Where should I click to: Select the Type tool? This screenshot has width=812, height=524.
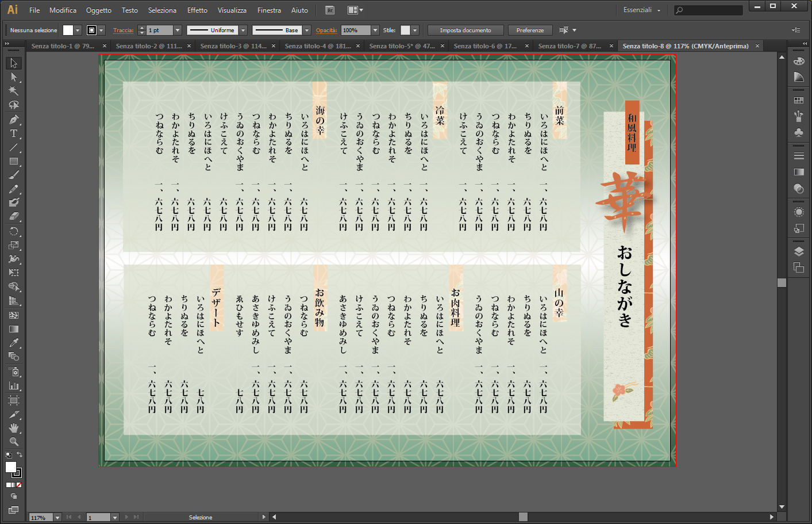pos(14,133)
